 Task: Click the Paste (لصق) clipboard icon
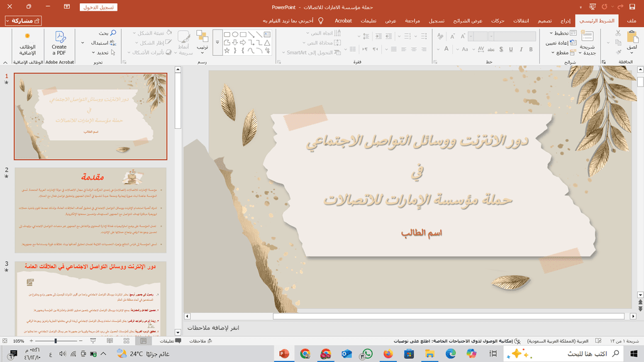point(631,38)
